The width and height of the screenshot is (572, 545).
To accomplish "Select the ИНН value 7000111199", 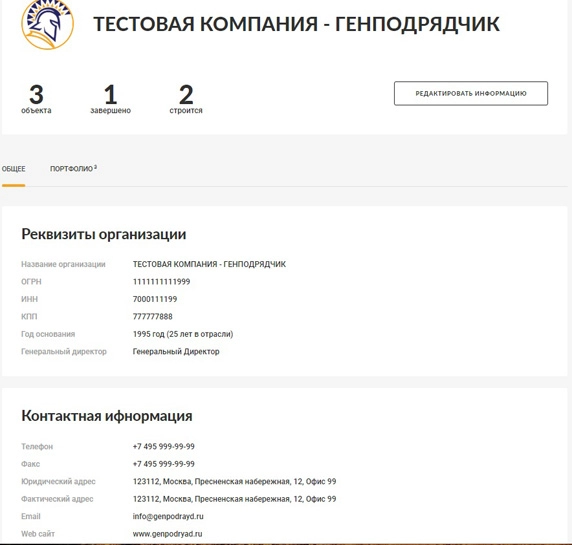I will (155, 299).
